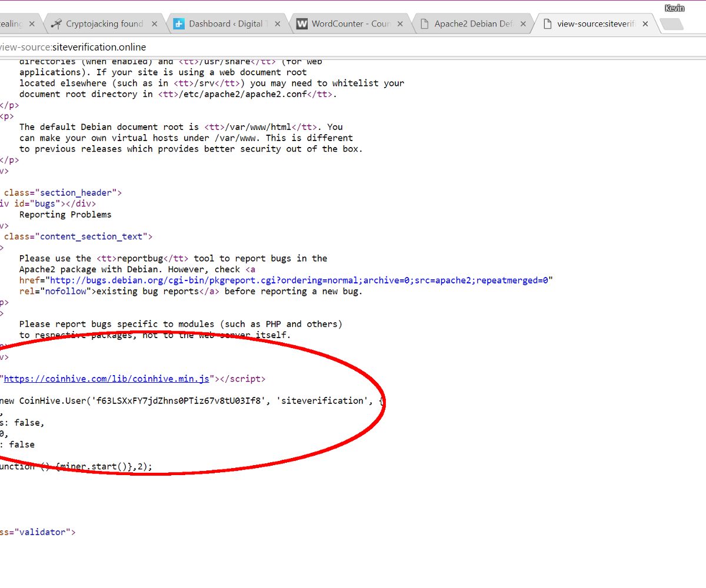The image size is (706, 588).
Task: Click the view-source tab page favicon
Action: click(548, 24)
